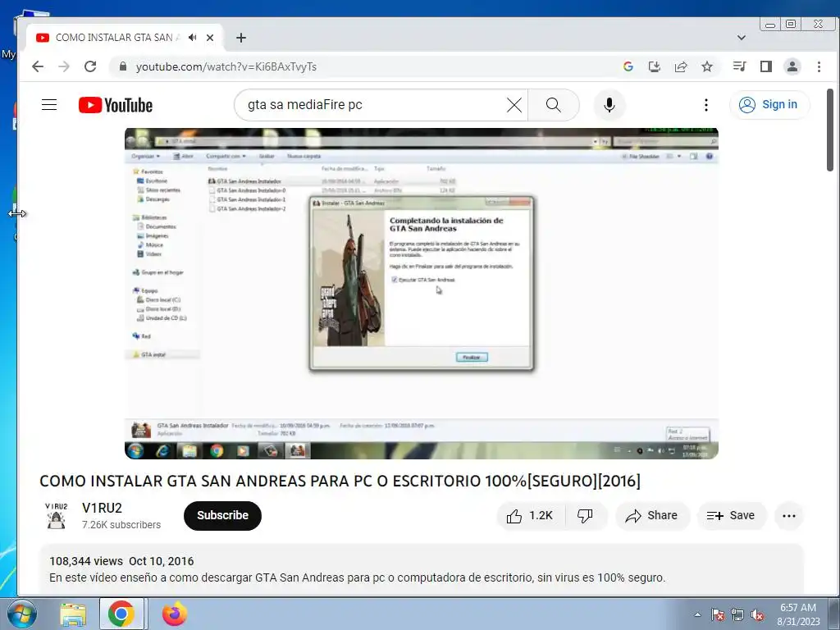Clear the search query with the X
840x630 pixels.
pyautogui.click(x=514, y=105)
